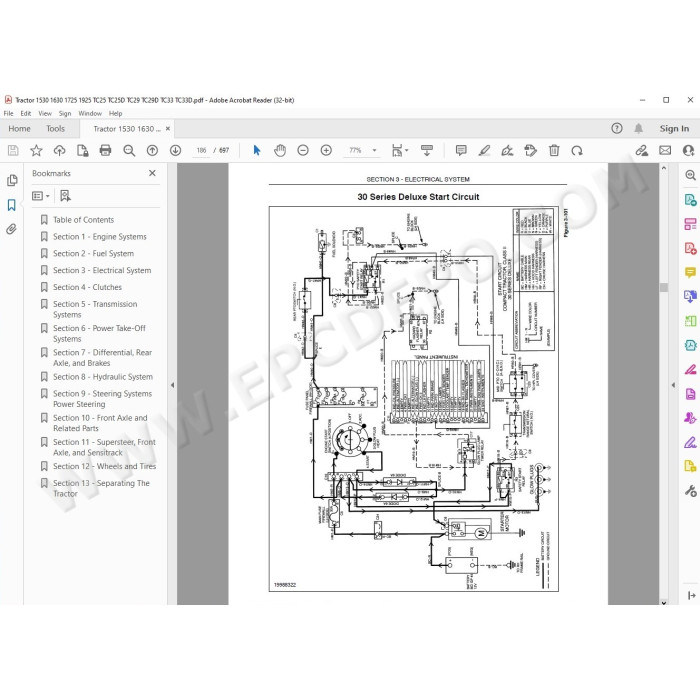Open the File menu
Viewport: 700px width, 700px height.
(x=8, y=113)
